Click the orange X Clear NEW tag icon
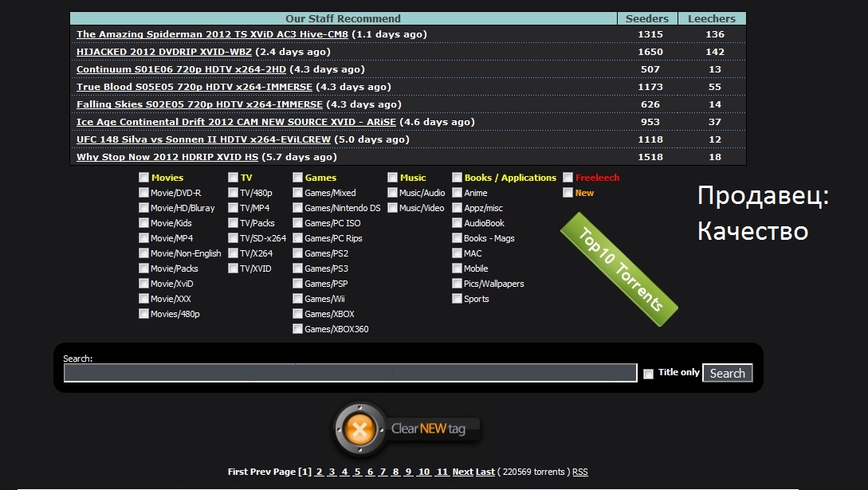This screenshot has height=490, width=868. coord(359,429)
